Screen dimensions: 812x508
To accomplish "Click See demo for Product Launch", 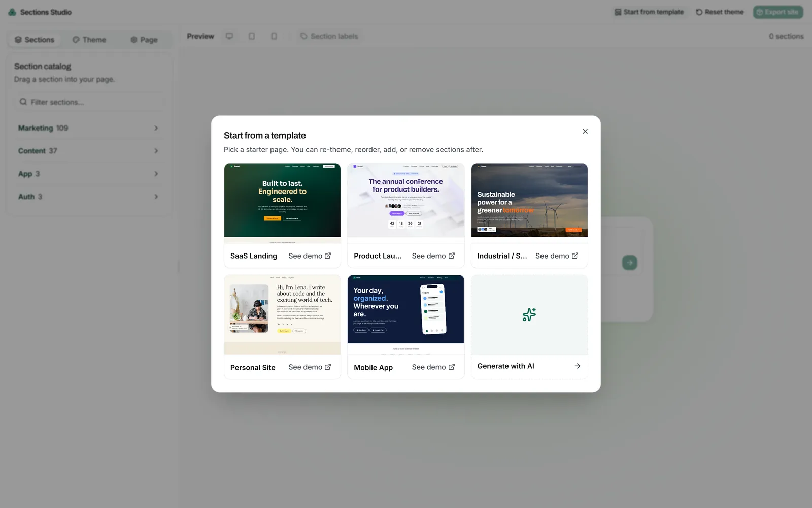I will click(433, 256).
